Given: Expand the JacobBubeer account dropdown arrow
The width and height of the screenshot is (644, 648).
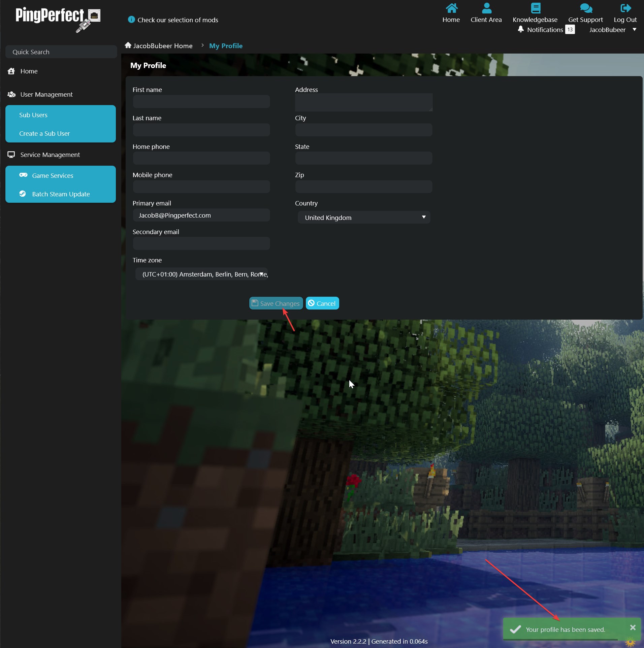Looking at the screenshot, I should 635,30.
